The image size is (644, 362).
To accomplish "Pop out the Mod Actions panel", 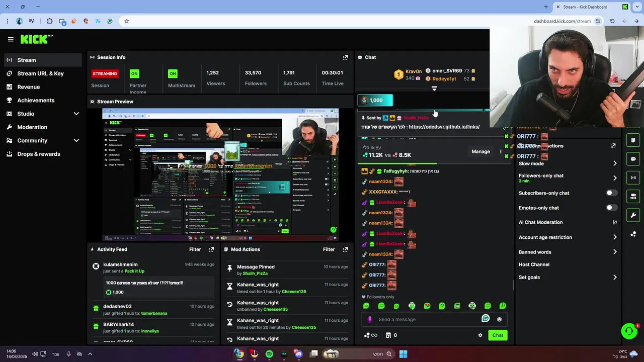I will (x=345, y=249).
